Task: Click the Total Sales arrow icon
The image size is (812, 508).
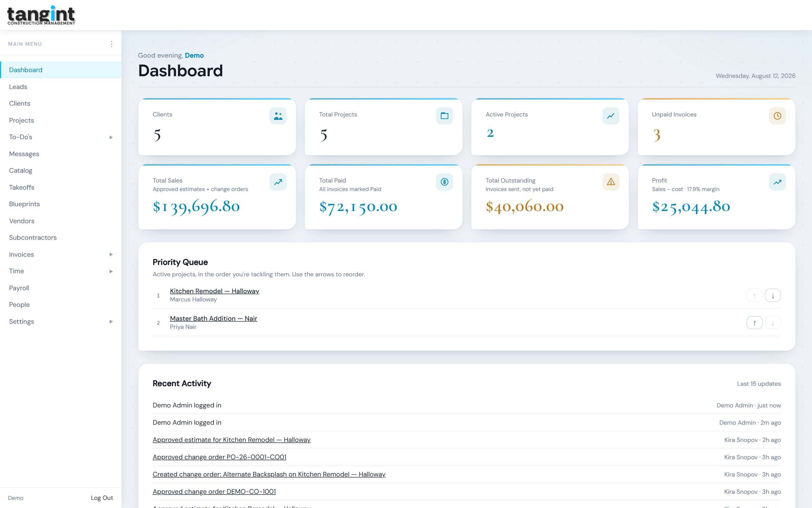Action: tap(278, 182)
